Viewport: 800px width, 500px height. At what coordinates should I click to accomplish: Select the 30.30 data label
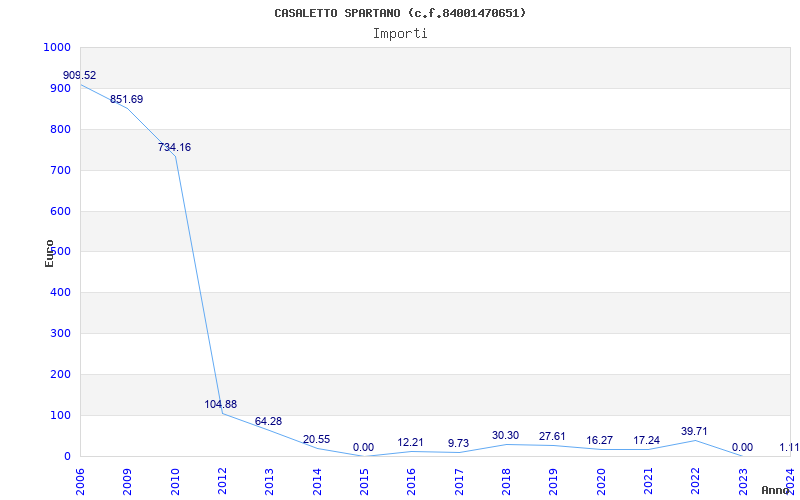(x=506, y=436)
